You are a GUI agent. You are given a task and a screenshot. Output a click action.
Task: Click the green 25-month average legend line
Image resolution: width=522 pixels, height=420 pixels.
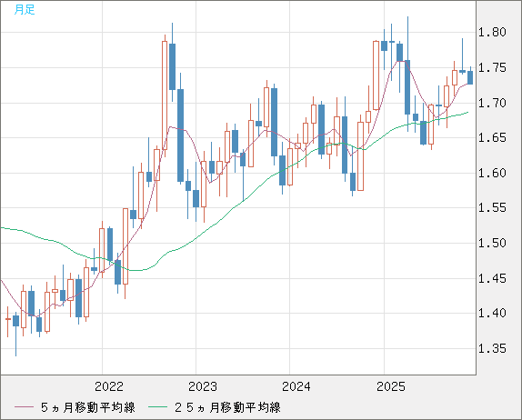click(x=158, y=407)
